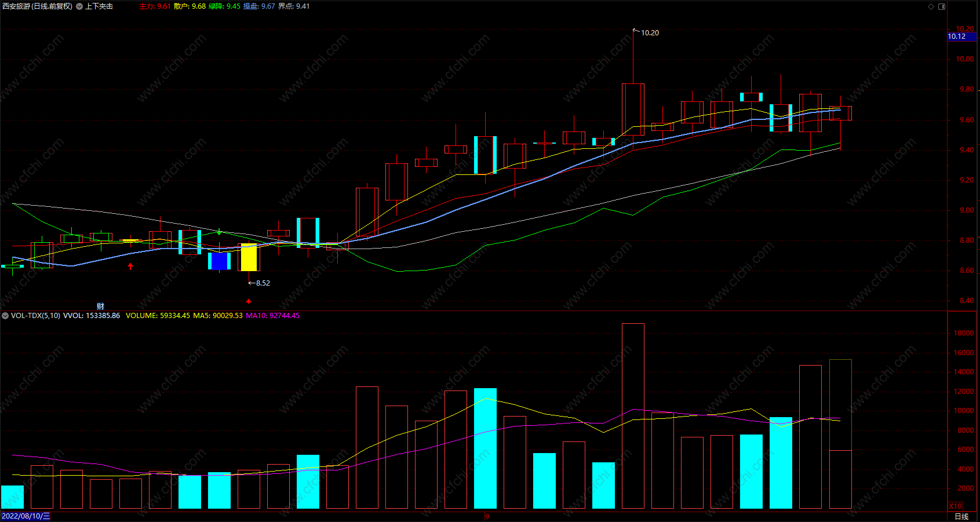This screenshot has width=980, height=522.
Task: Click the X10 volume scale label
Action: [x=955, y=506]
